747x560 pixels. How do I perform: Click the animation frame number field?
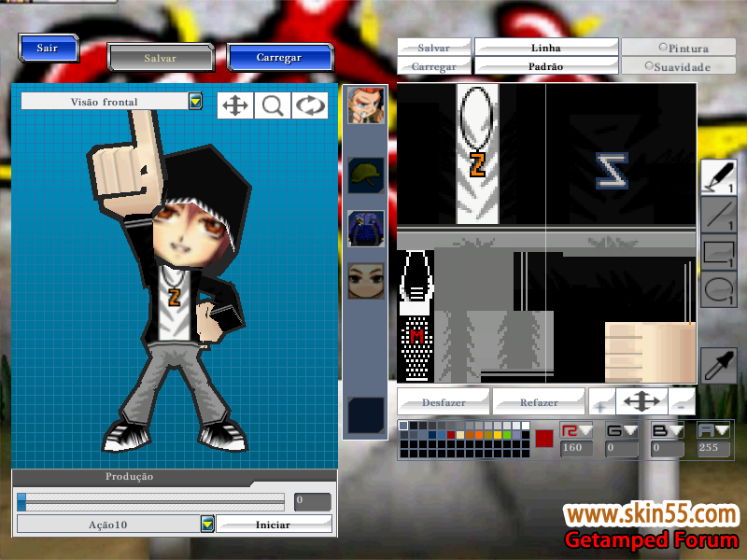tap(313, 501)
